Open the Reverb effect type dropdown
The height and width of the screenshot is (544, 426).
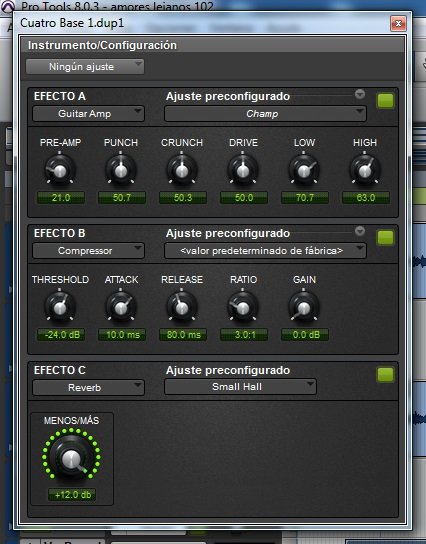[x=88, y=388]
